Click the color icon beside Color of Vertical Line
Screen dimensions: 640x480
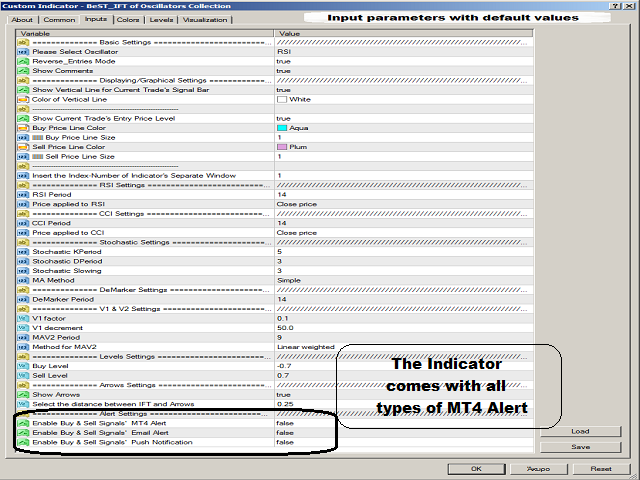23,100
